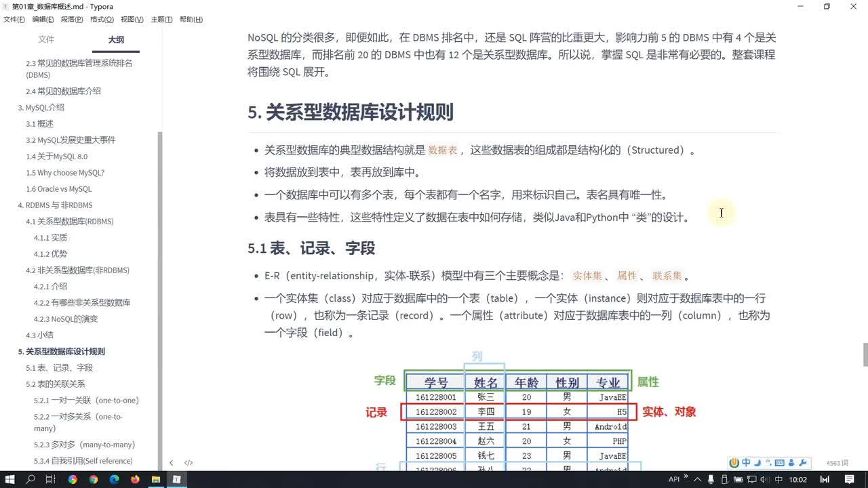Click the word count 4563 词 in status bar
The image size is (868, 488).
click(837, 463)
